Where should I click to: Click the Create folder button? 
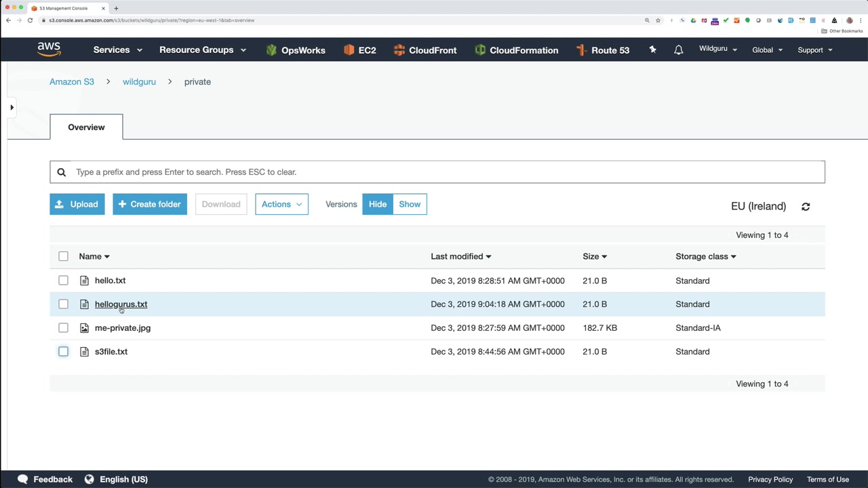[x=150, y=204]
